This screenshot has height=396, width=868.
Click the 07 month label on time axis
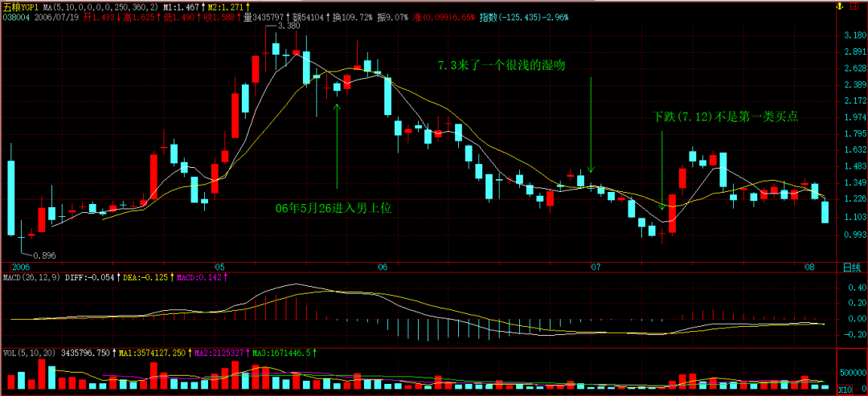595,267
